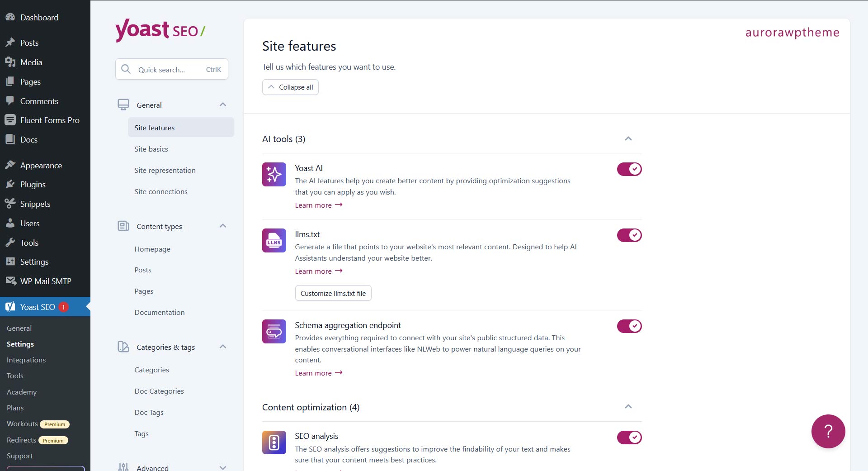Open Site representation settings page

pos(165,170)
